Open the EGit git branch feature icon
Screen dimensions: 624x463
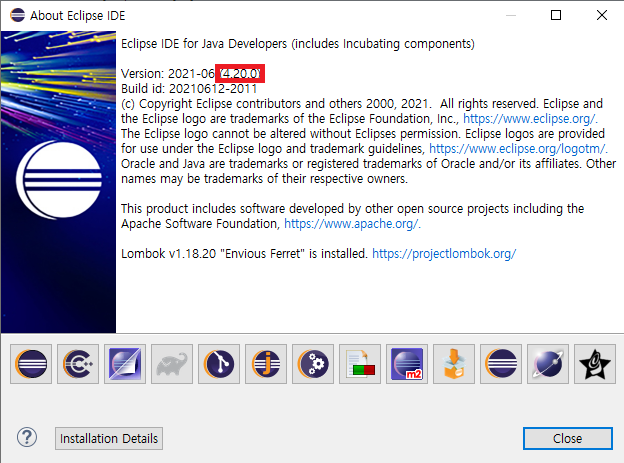click(x=219, y=364)
